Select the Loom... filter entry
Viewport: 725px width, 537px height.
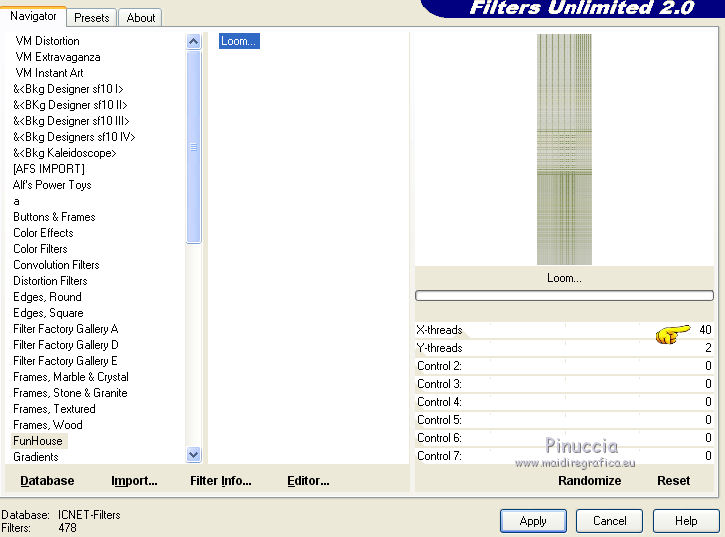[239, 41]
